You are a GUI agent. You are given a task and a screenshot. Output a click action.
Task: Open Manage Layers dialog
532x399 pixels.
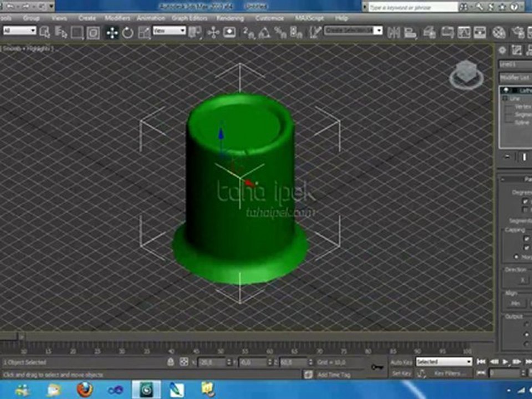click(429, 33)
